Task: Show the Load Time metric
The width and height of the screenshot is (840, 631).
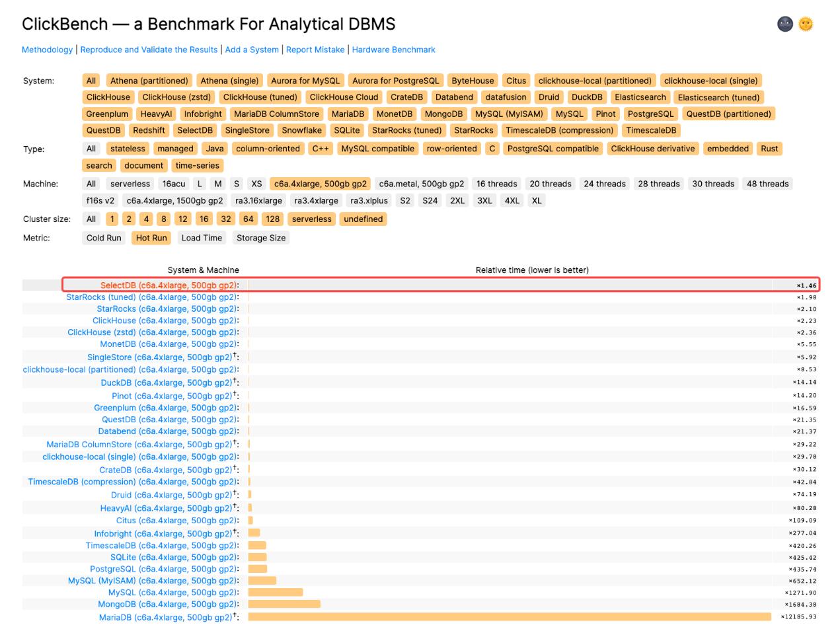Action: [202, 237]
